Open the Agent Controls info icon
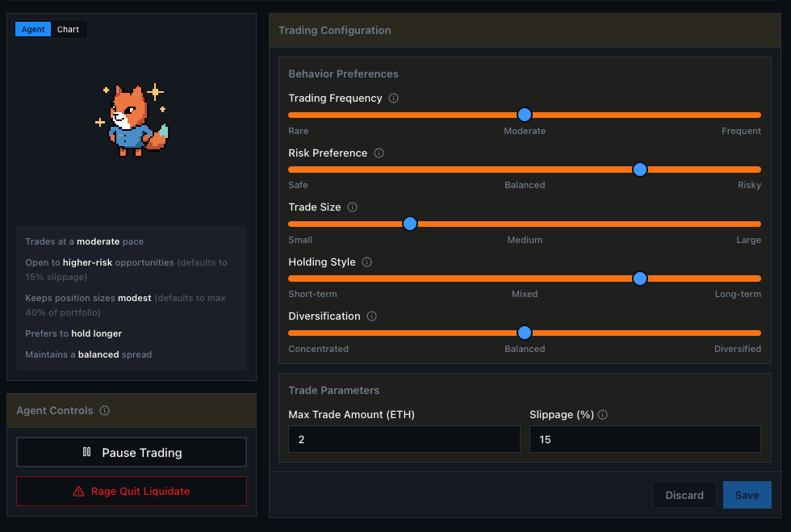The height and width of the screenshot is (532, 791). pos(104,410)
